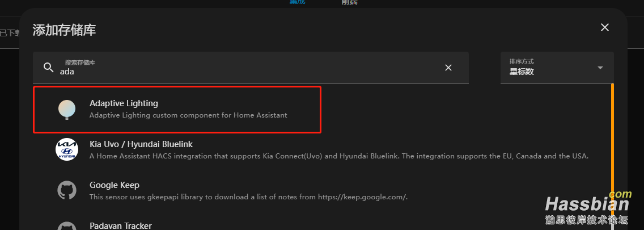Open the 排序方式 sort dropdown
Viewport: 644px width, 230px height.
tap(557, 68)
